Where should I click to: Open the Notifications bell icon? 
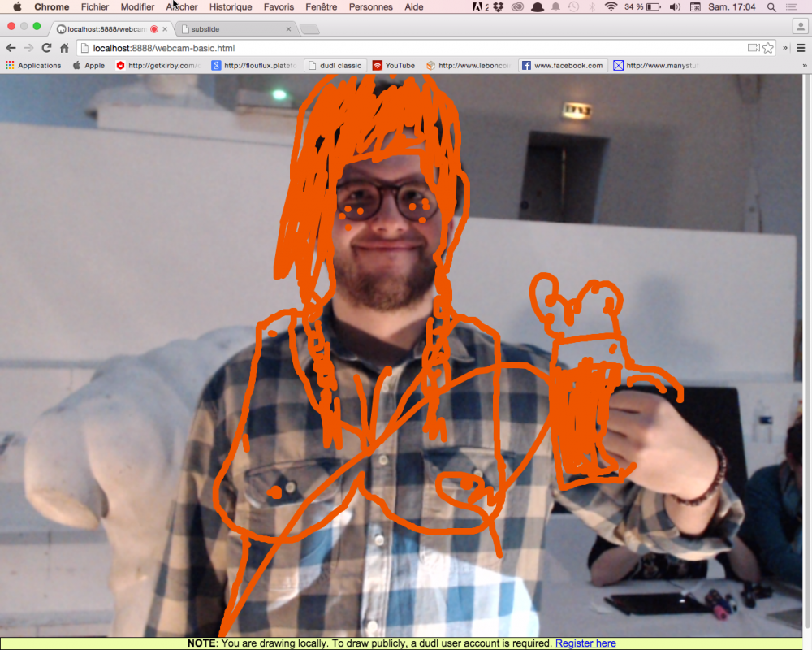pos(555,6)
